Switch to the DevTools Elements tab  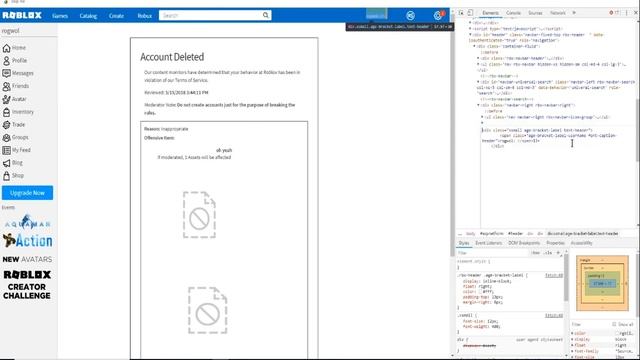click(490, 13)
